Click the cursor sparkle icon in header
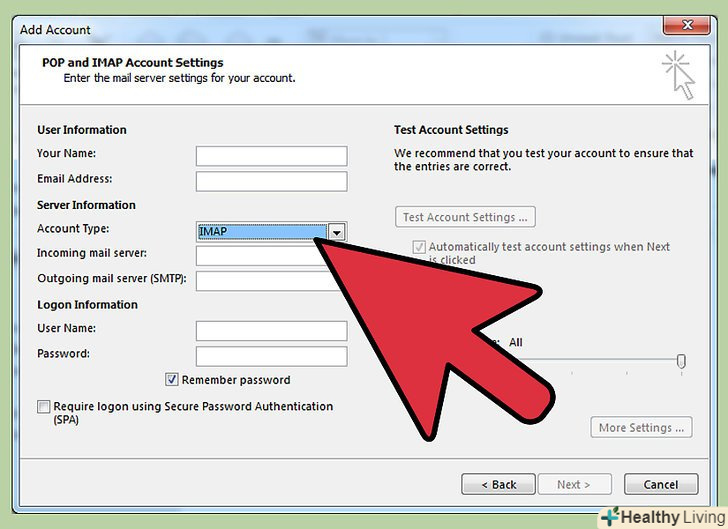The width and height of the screenshot is (728, 529). [x=679, y=75]
